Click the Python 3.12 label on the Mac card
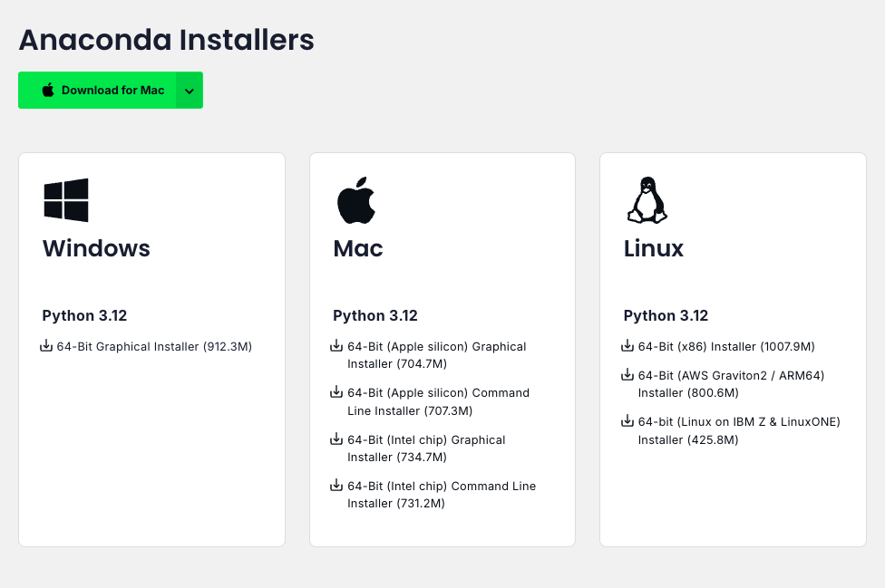This screenshot has width=885, height=588. point(374,315)
